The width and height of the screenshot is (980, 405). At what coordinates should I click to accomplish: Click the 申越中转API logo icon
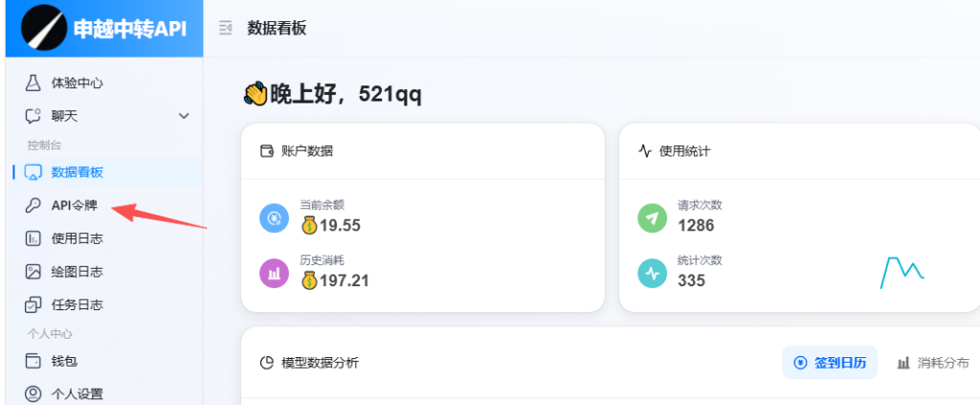coord(42,29)
